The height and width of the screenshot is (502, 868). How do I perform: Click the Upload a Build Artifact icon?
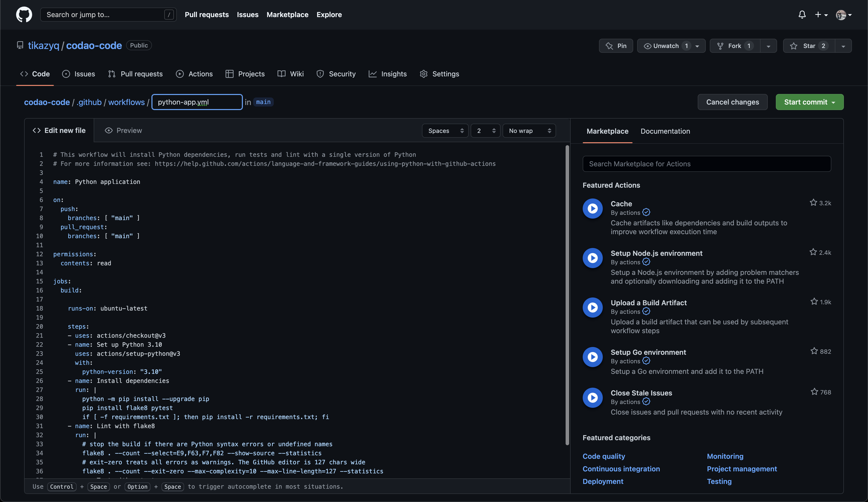coord(592,307)
